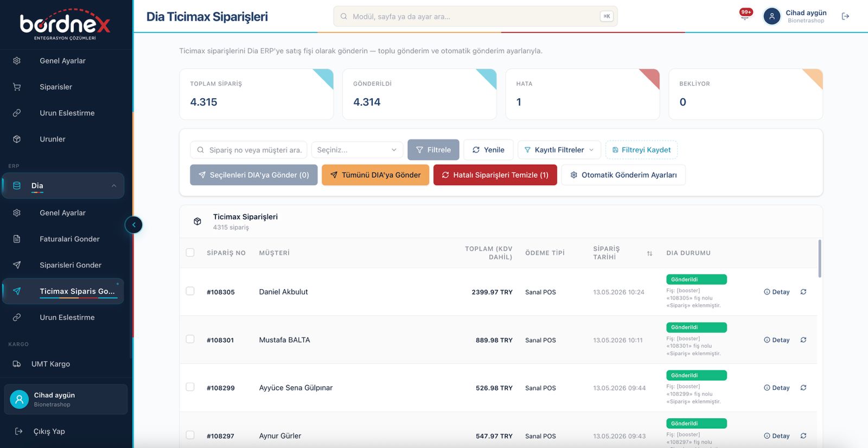Collapse the Dia menu section chevron
This screenshot has width=868, height=448.
click(114, 185)
